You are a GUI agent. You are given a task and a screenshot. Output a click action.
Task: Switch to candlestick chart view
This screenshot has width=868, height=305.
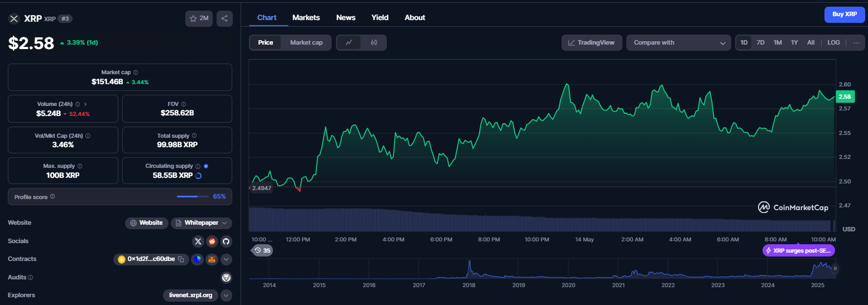coord(374,42)
